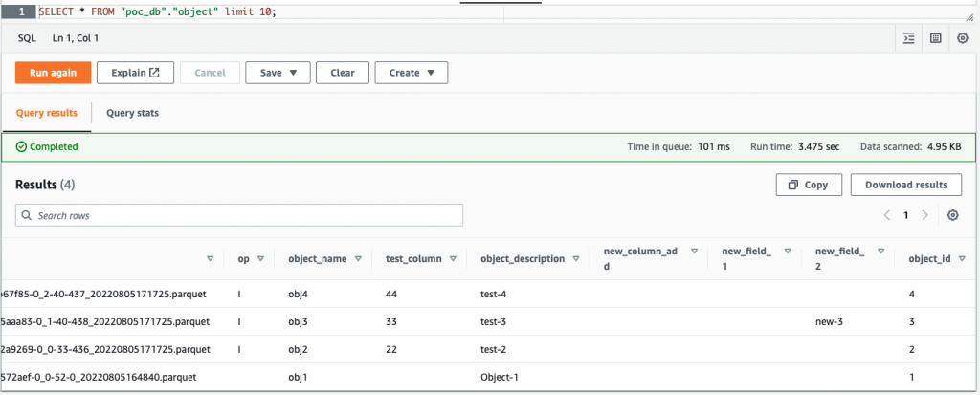
Task: Click the format query icon
Action: (909, 38)
